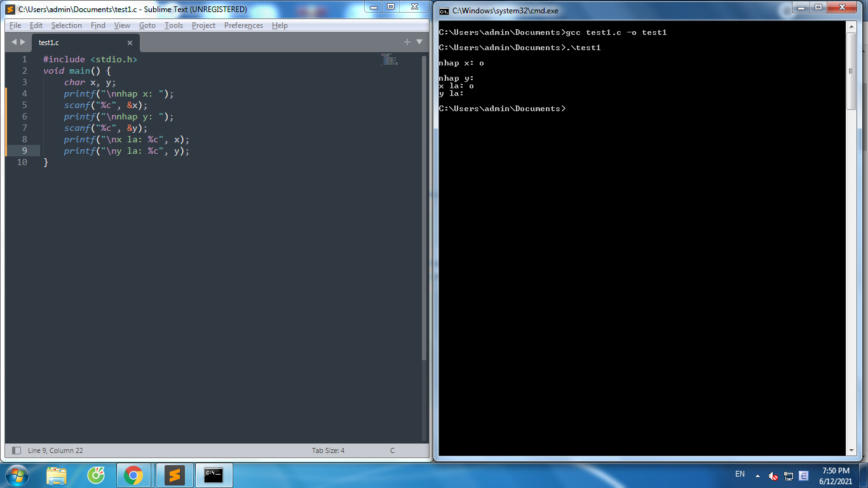The height and width of the screenshot is (488, 868).
Task: Click line number 5 in the gutter
Action: 25,105
